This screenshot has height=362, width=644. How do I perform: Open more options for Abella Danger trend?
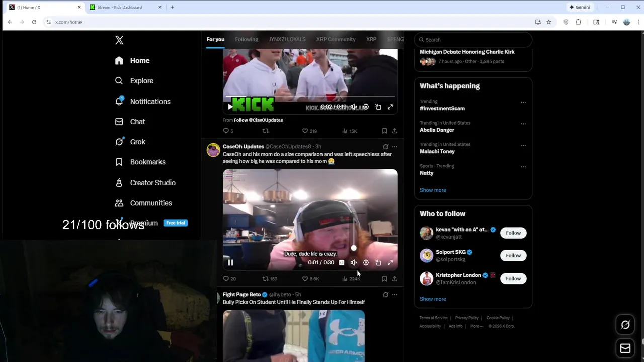click(523, 124)
